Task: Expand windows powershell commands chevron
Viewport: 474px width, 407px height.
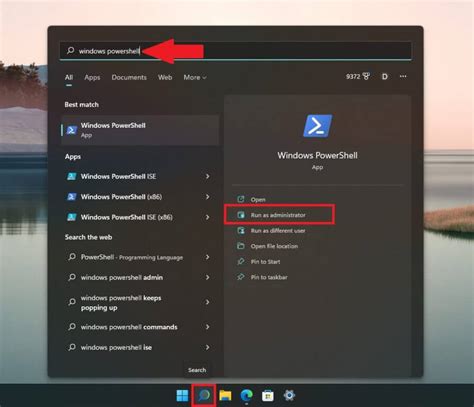Action: point(207,327)
